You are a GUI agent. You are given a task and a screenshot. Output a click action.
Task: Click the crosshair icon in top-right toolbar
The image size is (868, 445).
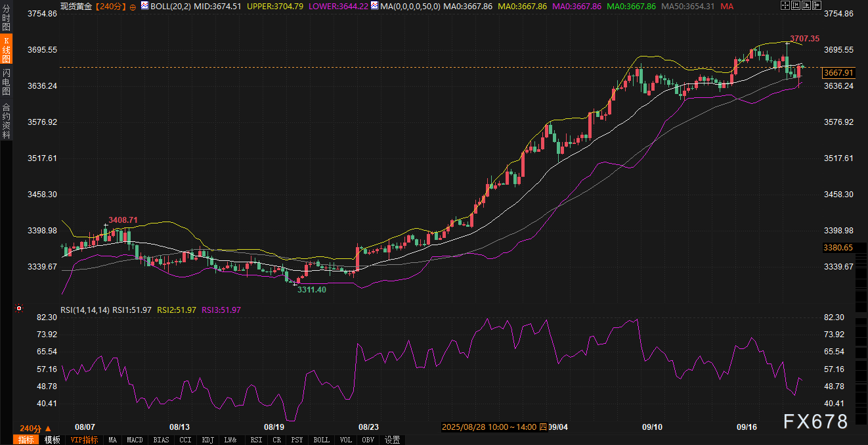[786, 5]
